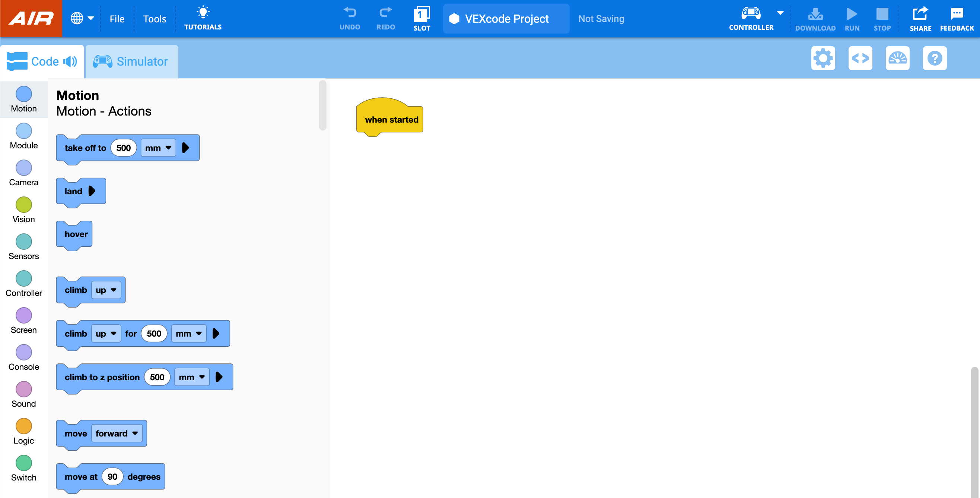Open the dashboard monitor panel
980x498 pixels.
(898, 58)
